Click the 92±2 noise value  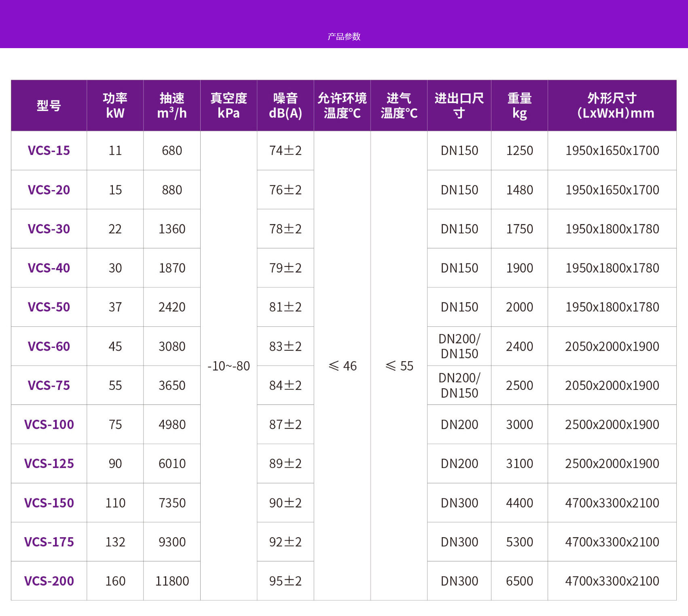286,542
